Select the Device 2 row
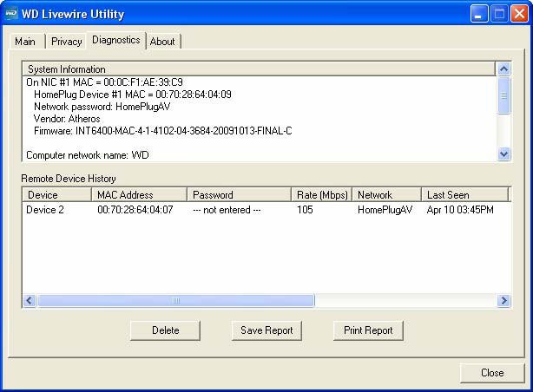533x392 pixels. click(266, 210)
